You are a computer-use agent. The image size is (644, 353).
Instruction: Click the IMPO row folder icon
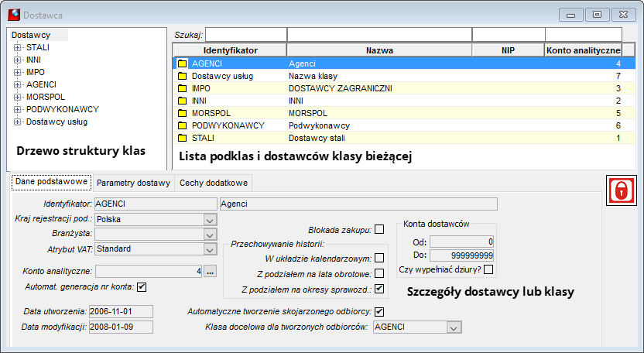[183, 88]
